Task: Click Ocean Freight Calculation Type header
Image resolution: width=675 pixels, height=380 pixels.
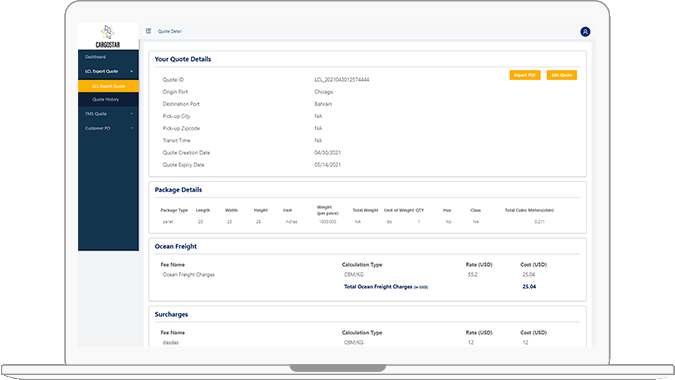Action: tap(362, 265)
